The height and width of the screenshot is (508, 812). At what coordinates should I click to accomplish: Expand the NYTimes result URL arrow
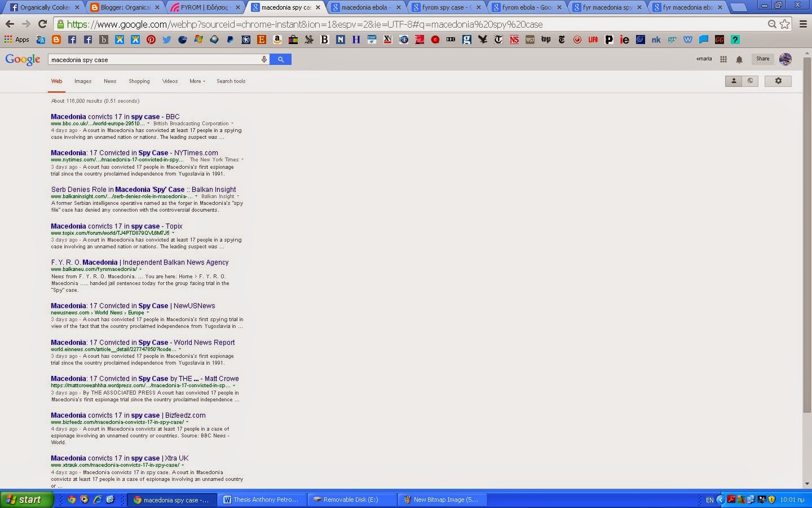242,160
